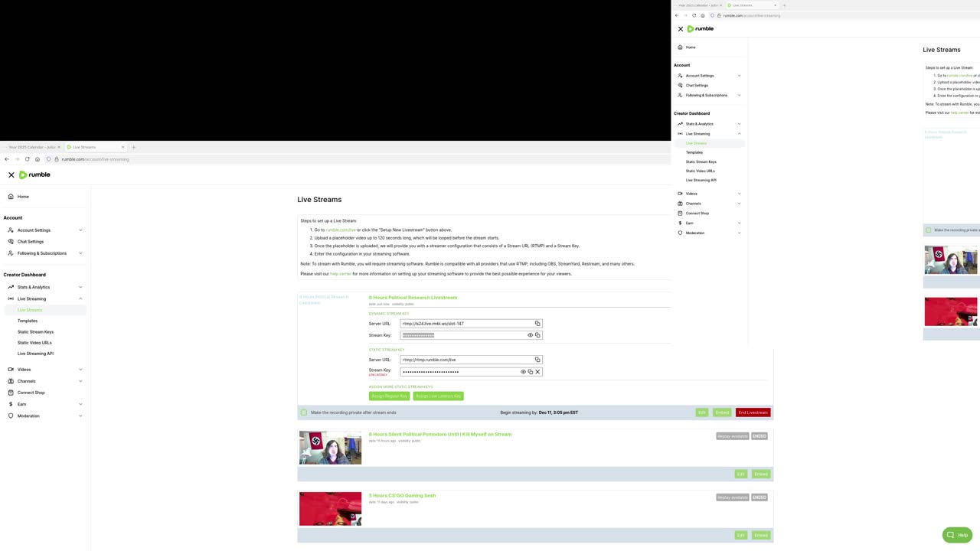The height and width of the screenshot is (551, 980).
Task: Open Static Video URLs in main sidebar
Action: click(x=34, y=343)
